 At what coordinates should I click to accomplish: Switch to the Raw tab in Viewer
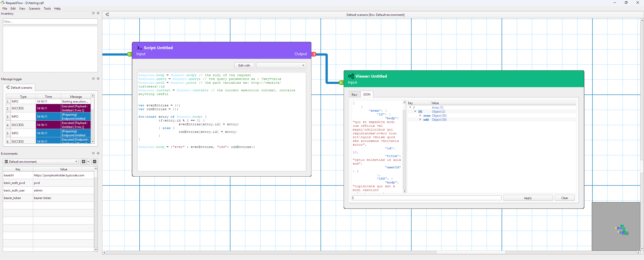click(x=354, y=94)
